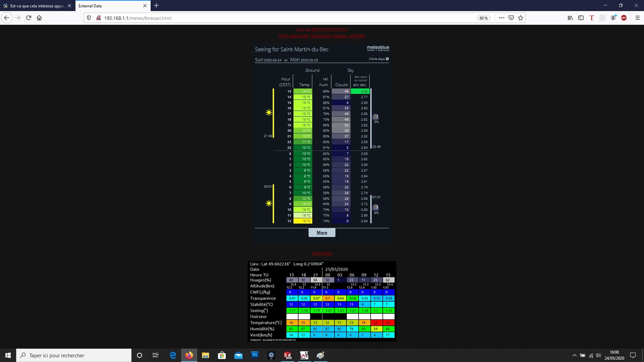Open page actions three-dot menu
The image size is (644, 362).
(x=502, y=18)
